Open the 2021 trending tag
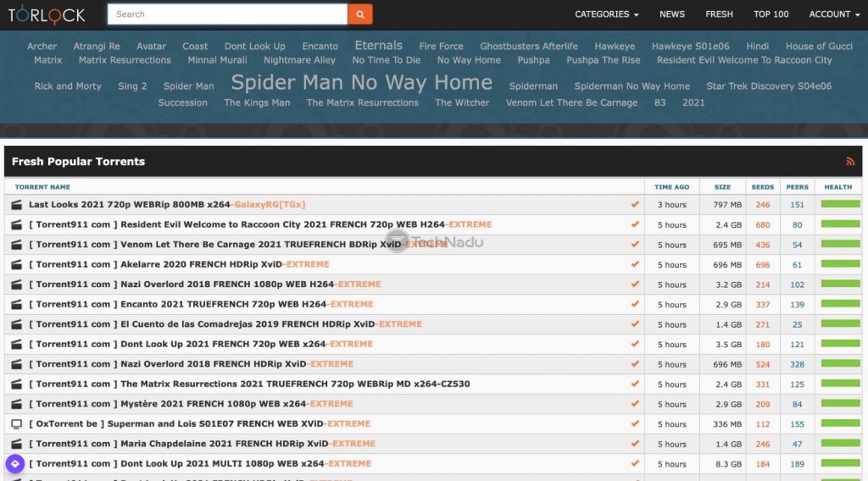The image size is (868, 481). [x=693, y=102]
